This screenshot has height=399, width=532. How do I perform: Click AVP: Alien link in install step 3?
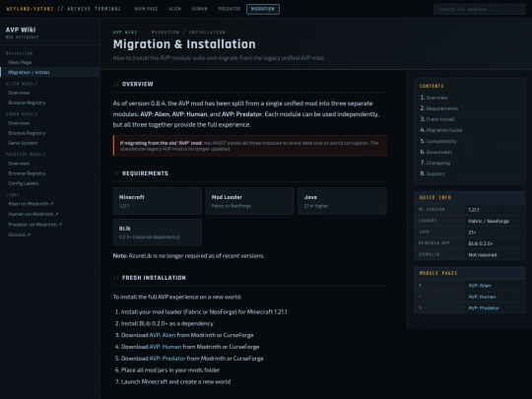click(163, 335)
